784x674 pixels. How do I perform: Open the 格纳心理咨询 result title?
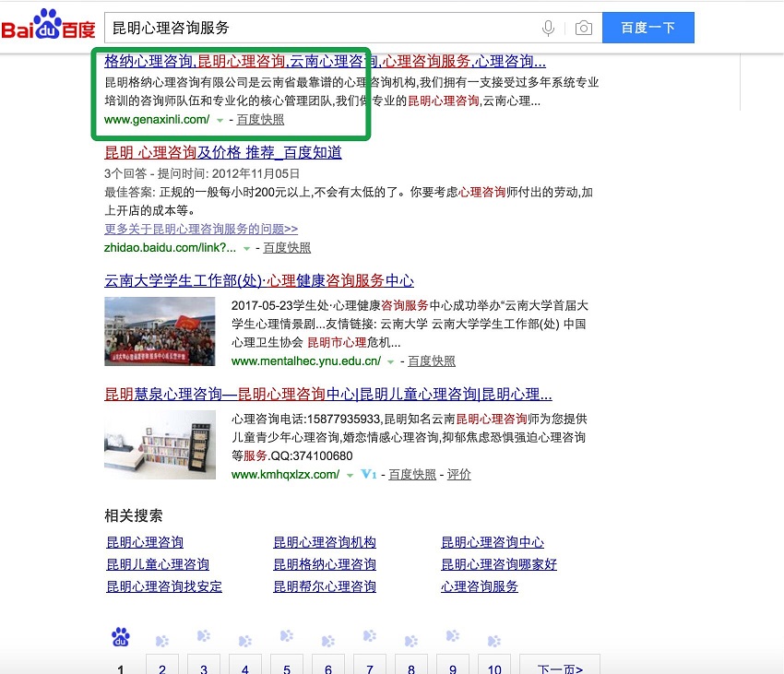coord(325,61)
